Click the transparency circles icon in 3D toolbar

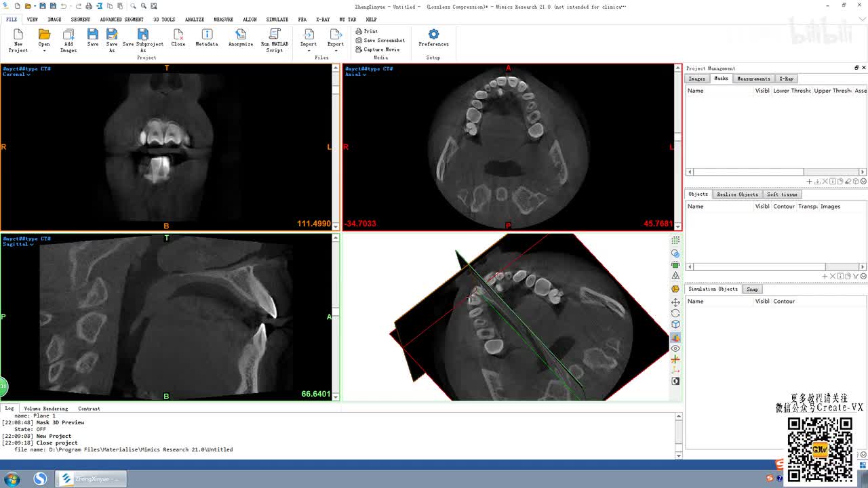pyautogui.click(x=675, y=253)
